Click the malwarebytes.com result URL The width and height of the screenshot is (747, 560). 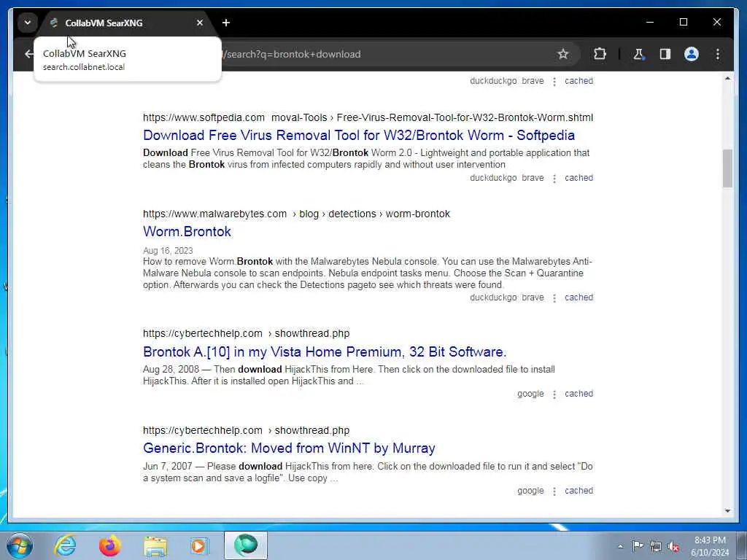(x=296, y=214)
